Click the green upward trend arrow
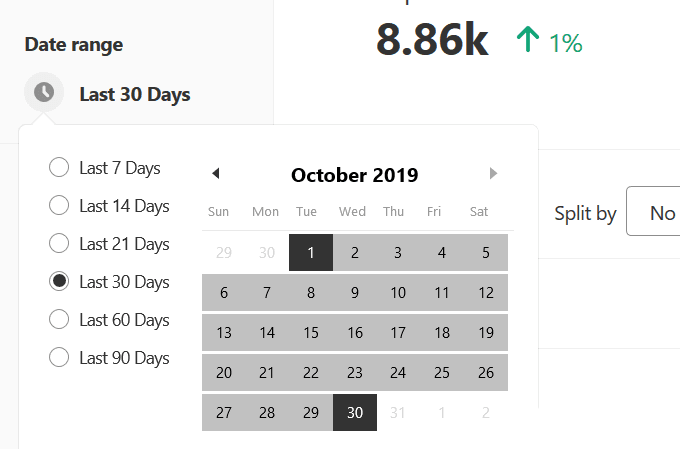Image resolution: width=680 pixels, height=449 pixels. point(528,41)
